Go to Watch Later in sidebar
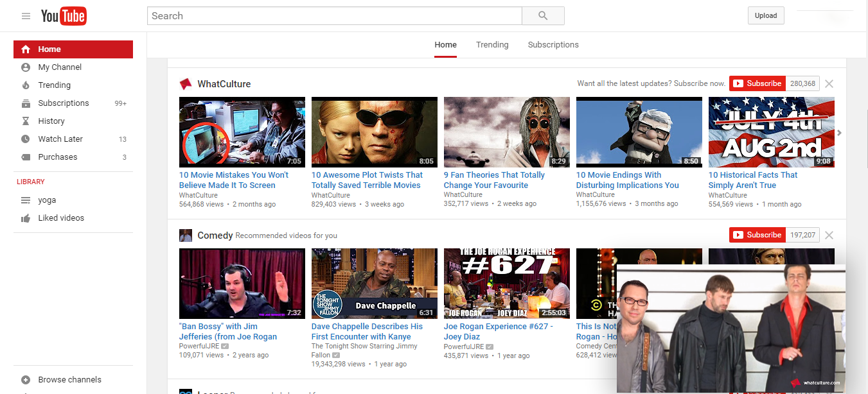The image size is (868, 394). click(60, 139)
